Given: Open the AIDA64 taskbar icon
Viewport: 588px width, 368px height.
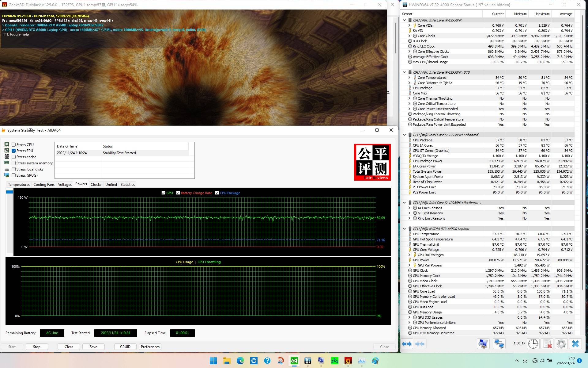Looking at the screenshot, I should coord(294,361).
